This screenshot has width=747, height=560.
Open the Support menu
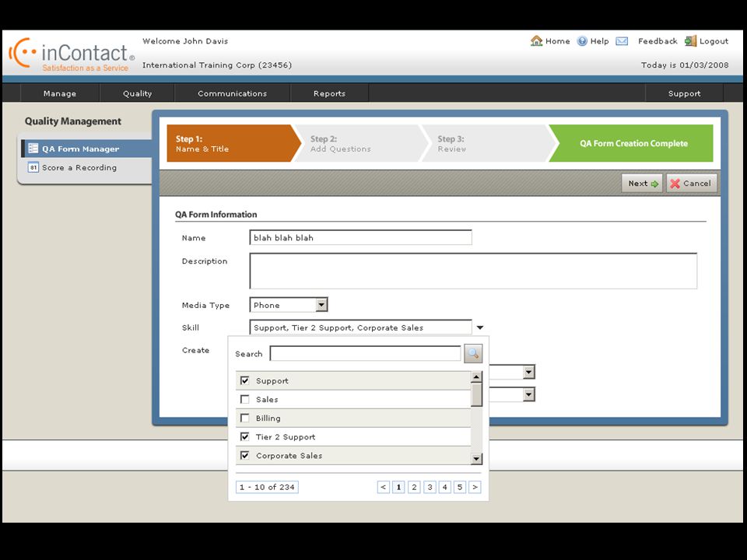tap(684, 93)
